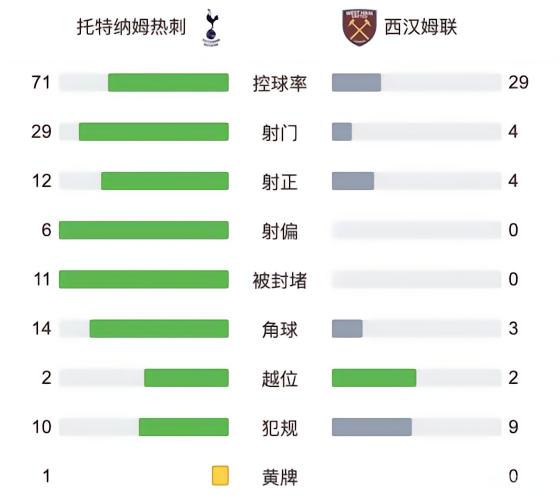Click the Tottenham Hotspur crest logo

point(211,28)
